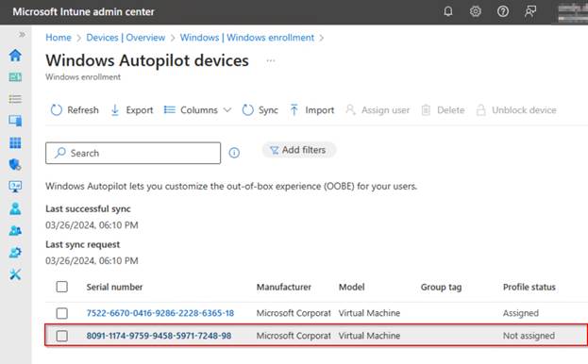The width and height of the screenshot is (588, 364).
Task: Expand the left sidebar with double chevron
Action: point(22,35)
